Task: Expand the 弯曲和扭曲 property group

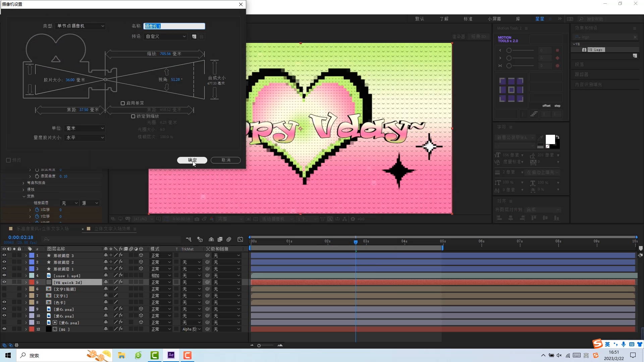Action: click(x=23, y=183)
